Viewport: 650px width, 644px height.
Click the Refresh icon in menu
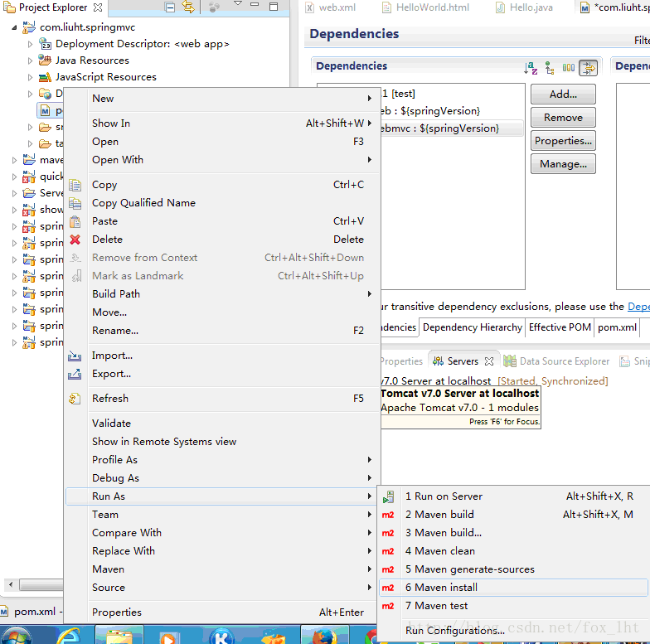pos(75,399)
